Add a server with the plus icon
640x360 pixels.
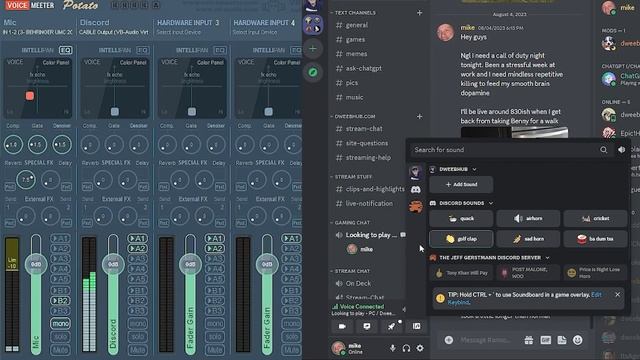(x=313, y=49)
